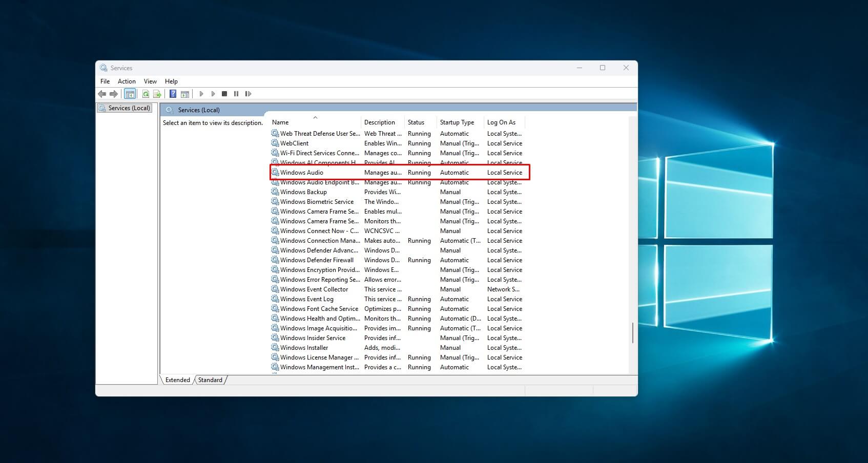Image resolution: width=868 pixels, height=463 pixels.
Task: Click the gear icon beside Web Threat Defense User Service
Action: [275, 133]
